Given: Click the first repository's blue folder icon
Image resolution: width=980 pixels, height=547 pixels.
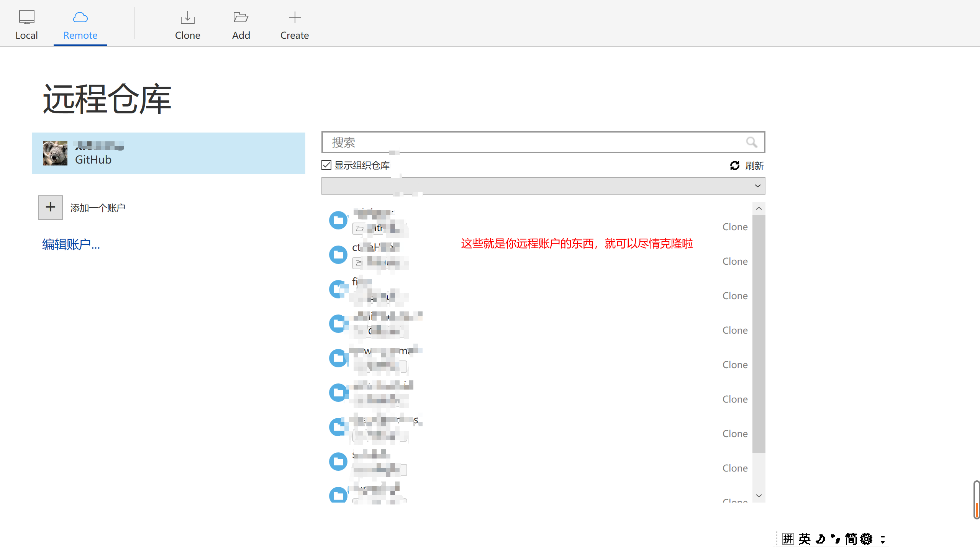Looking at the screenshot, I should 338,220.
